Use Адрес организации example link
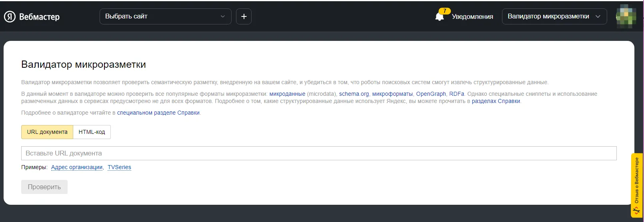Image resolution: width=644 pixels, height=222 pixels. coord(77,167)
